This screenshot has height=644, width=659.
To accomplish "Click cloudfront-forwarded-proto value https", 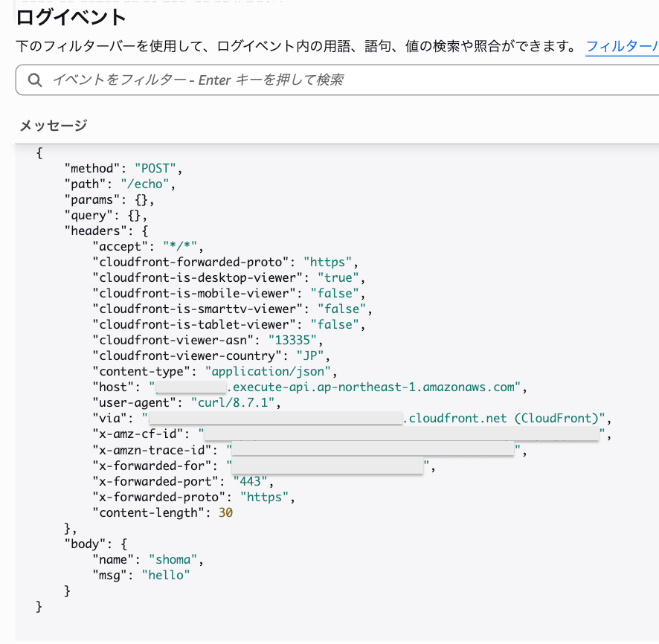I will tap(327, 263).
